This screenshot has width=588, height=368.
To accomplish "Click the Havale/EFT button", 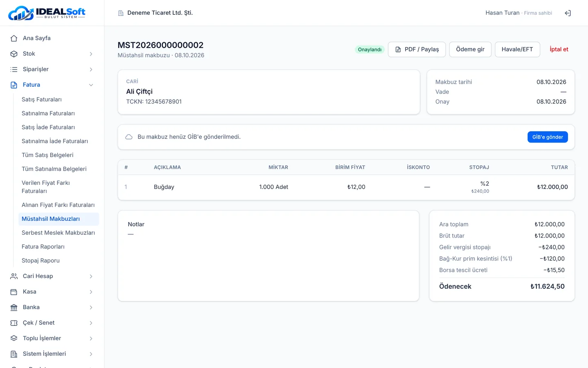I will (x=517, y=49).
